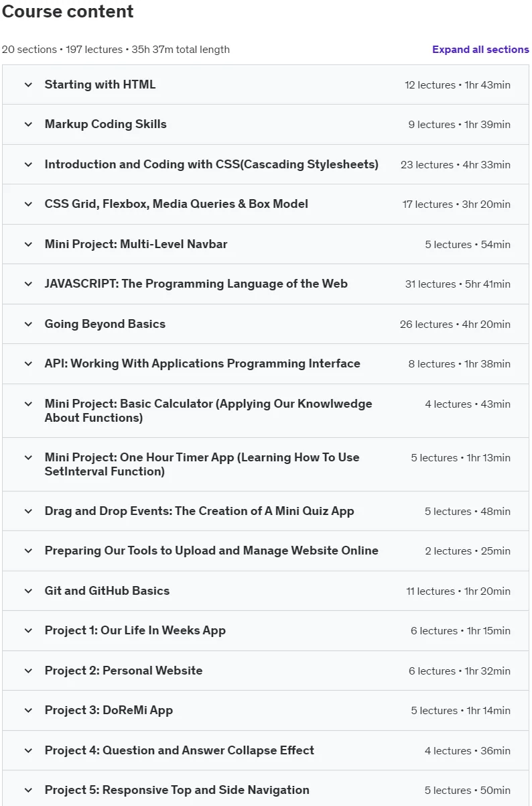This screenshot has height=806, width=532.
Task: Click Expand all sections link
Action: (480, 50)
